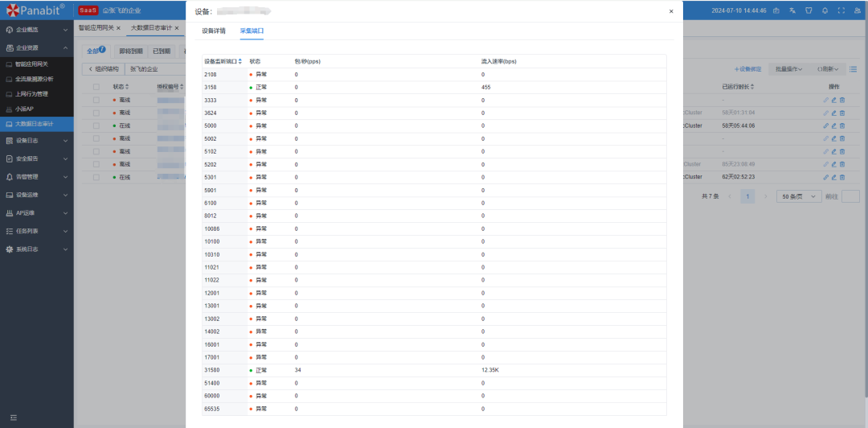Image resolution: width=868 pixels, height=428 pixels.
Task: Tick checkbox of row running 58天05:44:06
Action: (x=96, y=126)
